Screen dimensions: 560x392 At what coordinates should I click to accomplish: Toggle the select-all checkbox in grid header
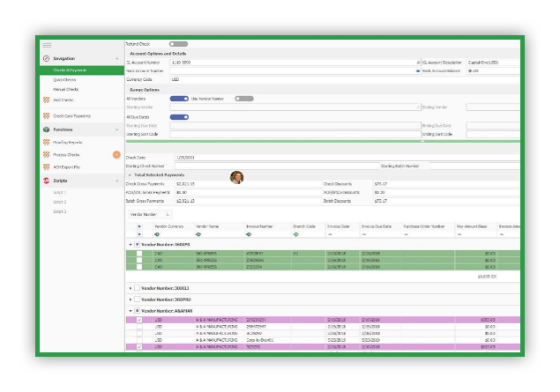pos(139,226)
